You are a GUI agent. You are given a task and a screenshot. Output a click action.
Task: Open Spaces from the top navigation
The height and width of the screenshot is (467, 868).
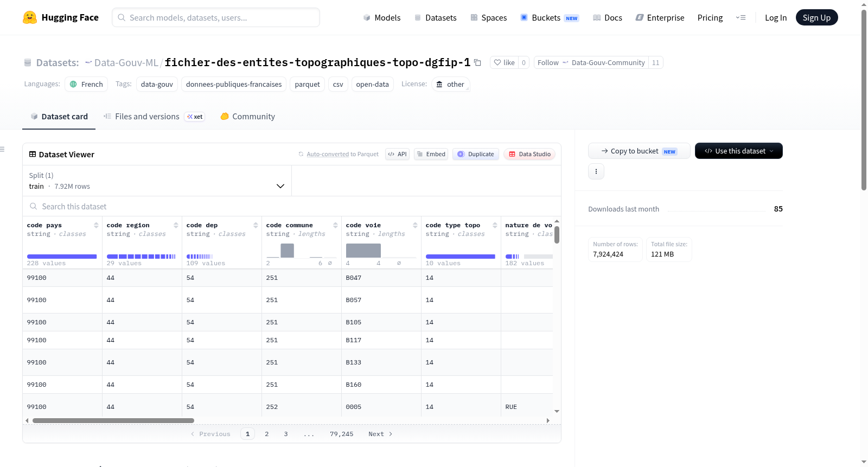[489, 18]
